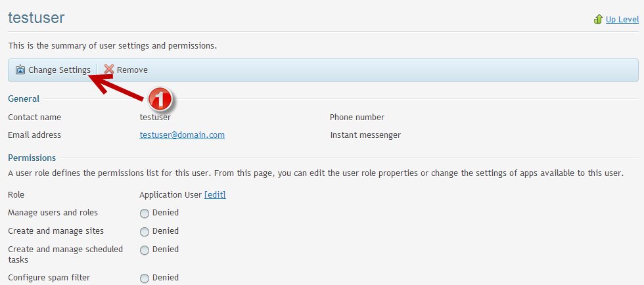Viewport: 644px width, 285px height.
Task: Click the Instant messenger field label
Action: click(365, 135)
